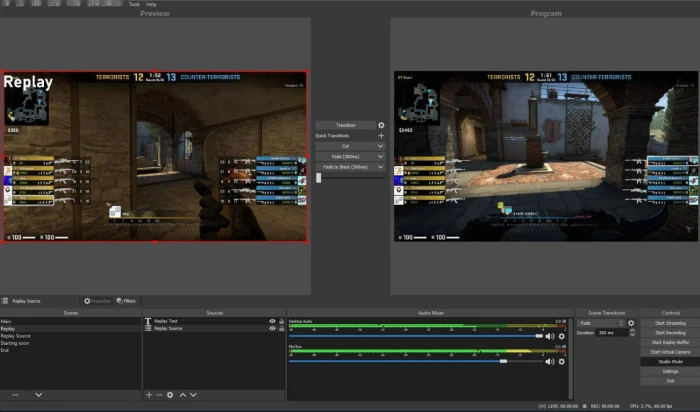The width and height of the screenshot is (700, 412).
Task: Expand the Fade (300ms) dropdown arrow
Action: [380, 157]
